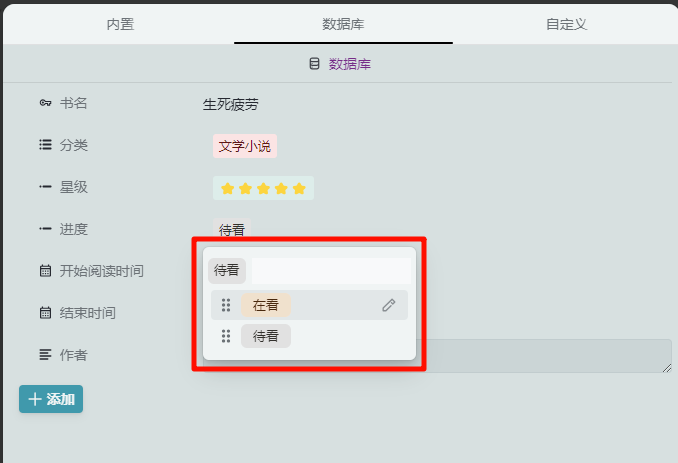Click the five-star 星级 rating
This screenshot has height=463, width=678.
263,188
